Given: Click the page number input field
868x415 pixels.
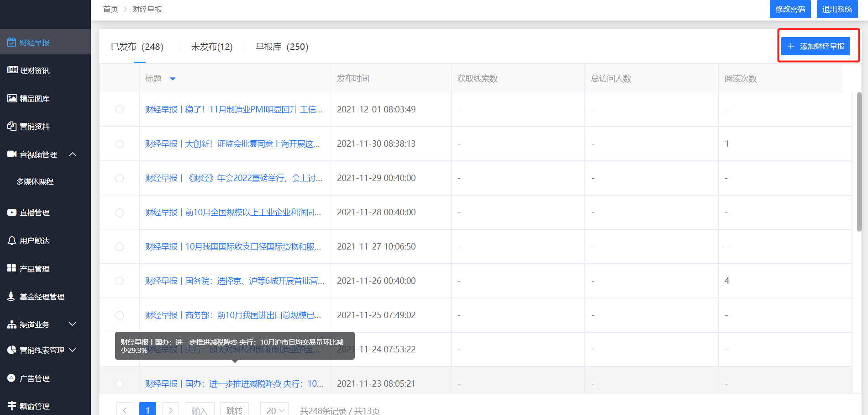Looking at the screenshot, I should (x=199, y=410).
